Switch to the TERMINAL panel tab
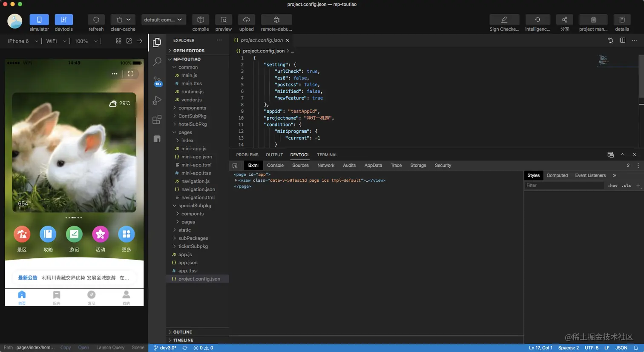 click(x=327, y=155)
